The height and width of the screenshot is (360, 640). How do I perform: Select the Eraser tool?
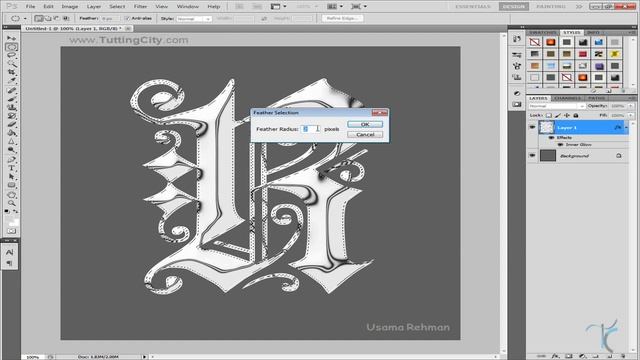(11, 124)
